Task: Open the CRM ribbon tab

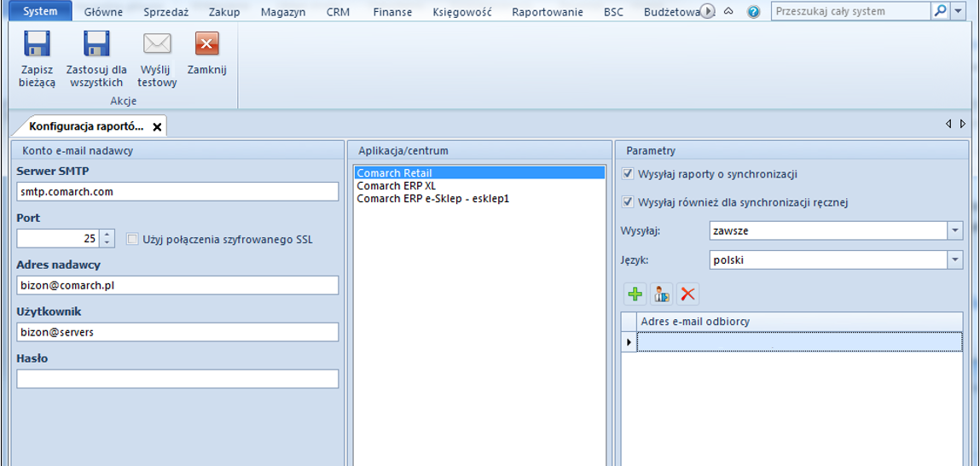Action: pyautogui.click(x=338, y=12)
